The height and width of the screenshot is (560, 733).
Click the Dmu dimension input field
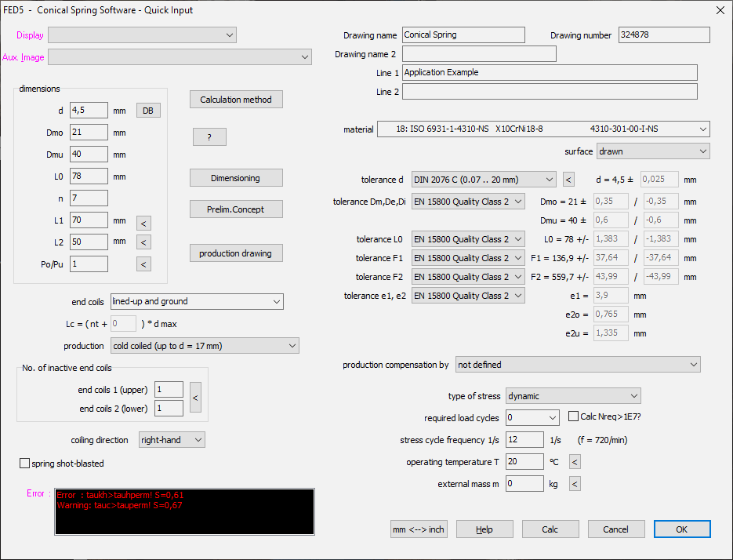pyautogui.click(x=89, y=155)
